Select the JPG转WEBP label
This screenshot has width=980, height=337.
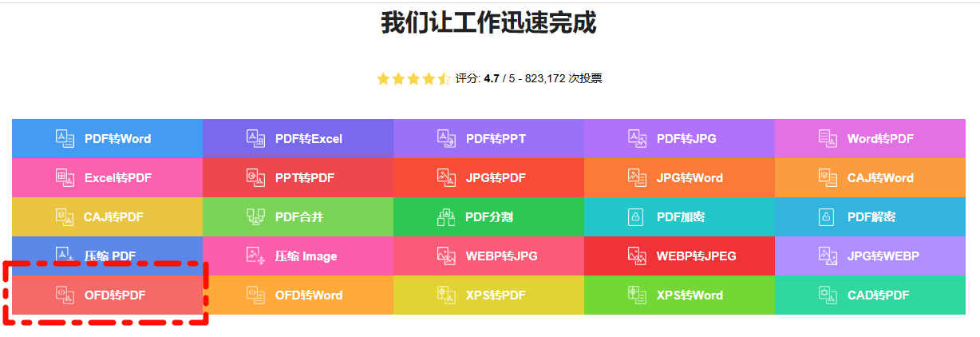coord(883,256)
